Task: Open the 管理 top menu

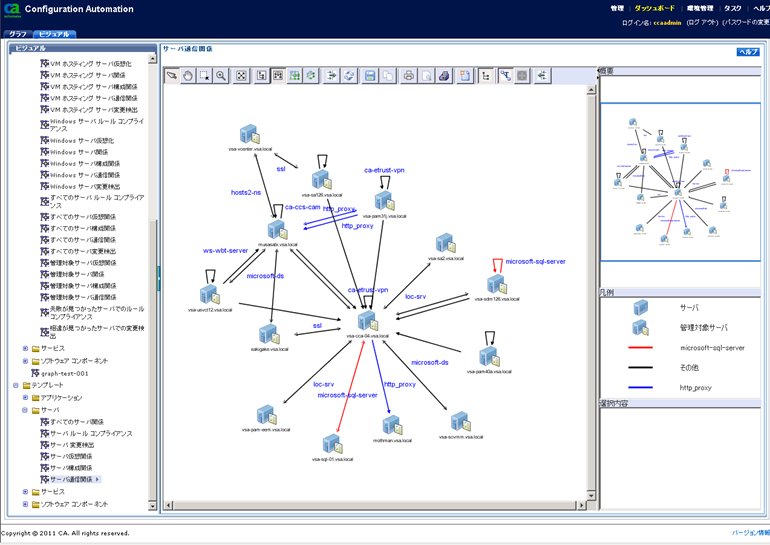Action: 617,8
